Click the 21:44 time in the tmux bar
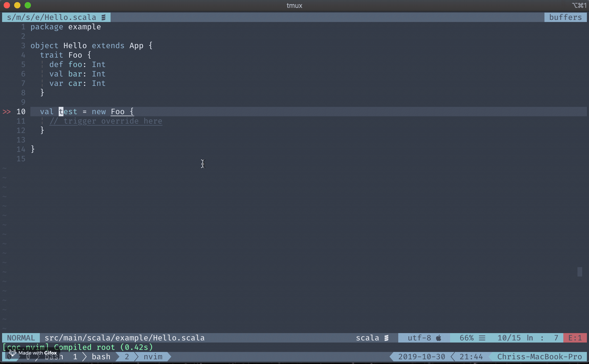This screenshot has width=589, height=364. point(471,357)
